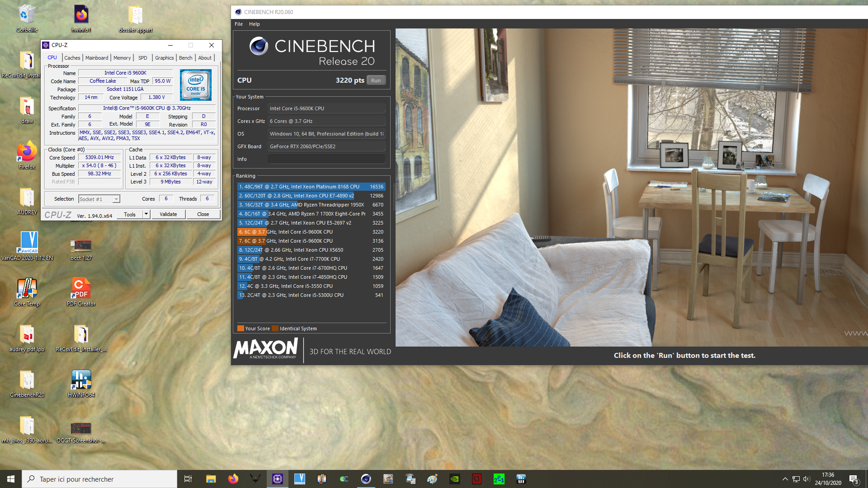The image size is (868, 488).
Task: Switch to the Graphics tab in CPU-Z
Action: click(x=164, y=58)
